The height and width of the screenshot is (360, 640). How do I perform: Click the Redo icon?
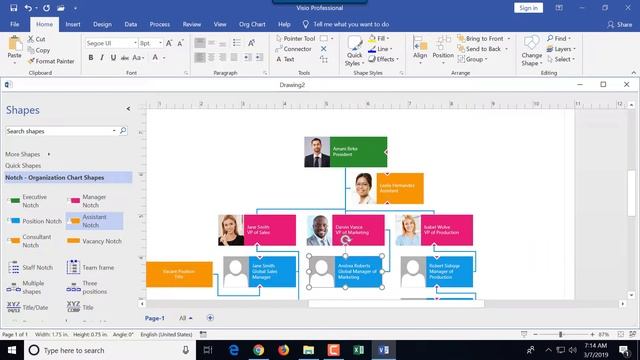46,8
